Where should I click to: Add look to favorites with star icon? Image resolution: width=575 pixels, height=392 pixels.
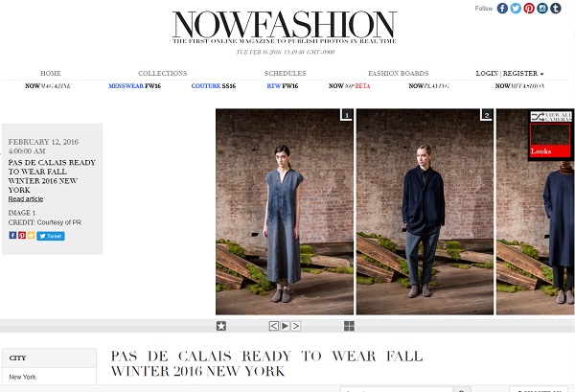(221, 326)
